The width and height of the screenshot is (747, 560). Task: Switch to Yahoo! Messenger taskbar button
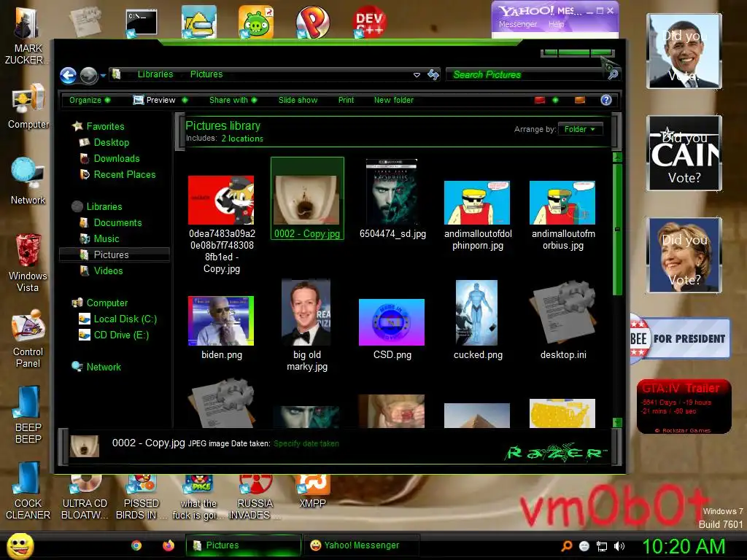361,545
